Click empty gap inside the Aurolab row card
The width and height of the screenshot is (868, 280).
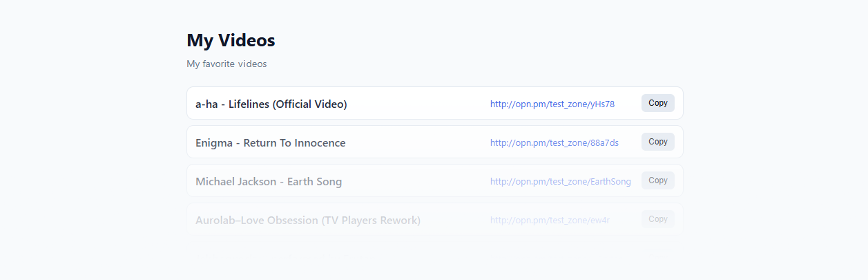(x=456, y=220)
